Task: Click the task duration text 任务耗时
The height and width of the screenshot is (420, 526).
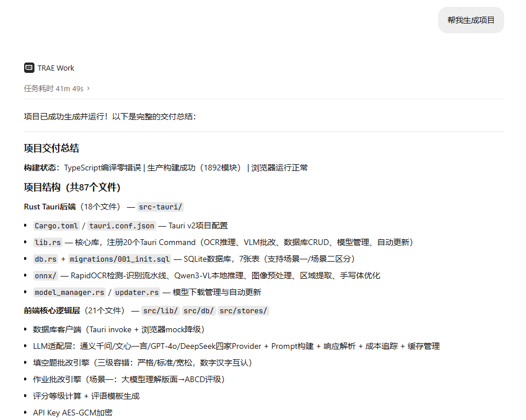Action: pyautogui.click(x=38, y=88)
